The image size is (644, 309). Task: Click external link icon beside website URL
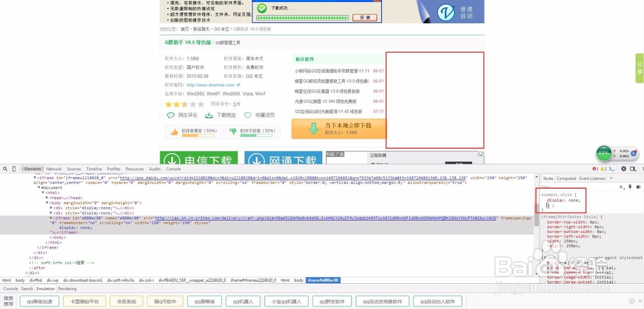[x=238, y=85]
